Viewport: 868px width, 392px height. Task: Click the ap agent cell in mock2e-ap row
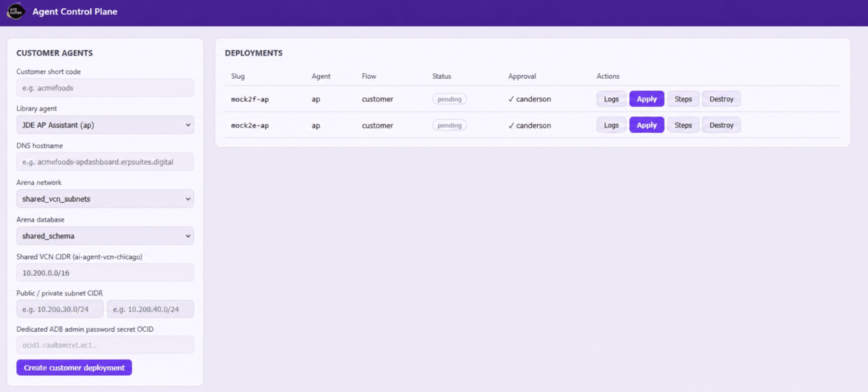click(x=316, y=125)
